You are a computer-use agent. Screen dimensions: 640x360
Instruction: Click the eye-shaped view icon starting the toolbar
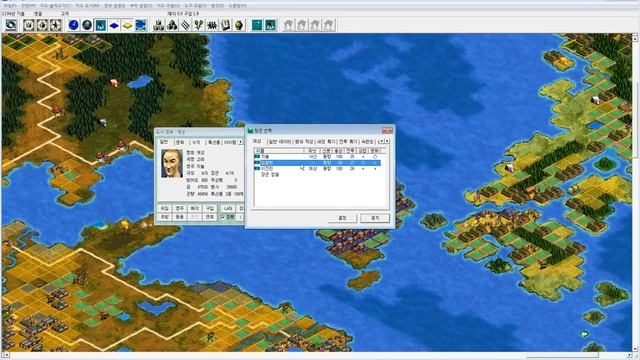pyautogui.click(x=11, y=25)
